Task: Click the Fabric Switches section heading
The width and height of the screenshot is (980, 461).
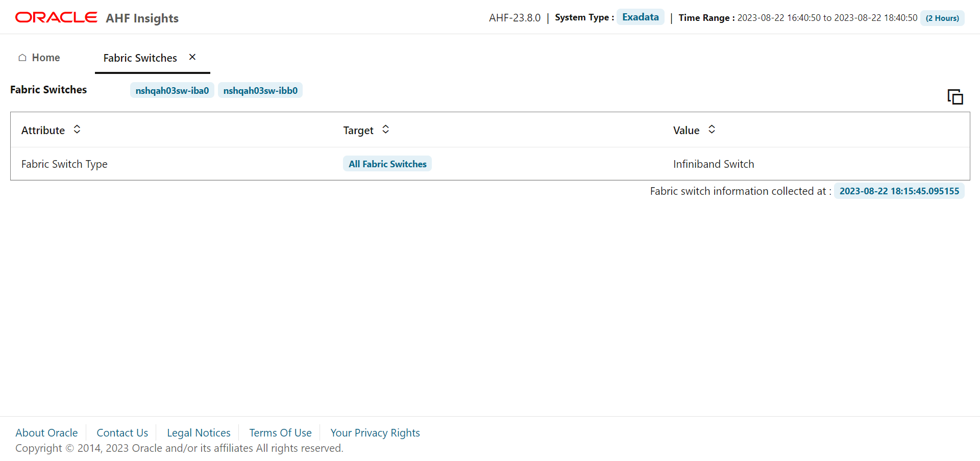Action: click(48, 89)
